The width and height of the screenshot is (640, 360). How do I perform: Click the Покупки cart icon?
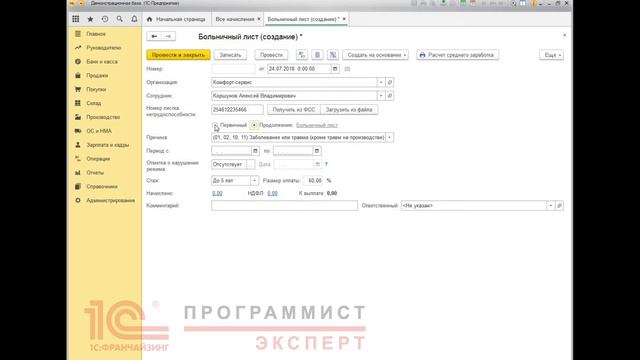(78, 89)
